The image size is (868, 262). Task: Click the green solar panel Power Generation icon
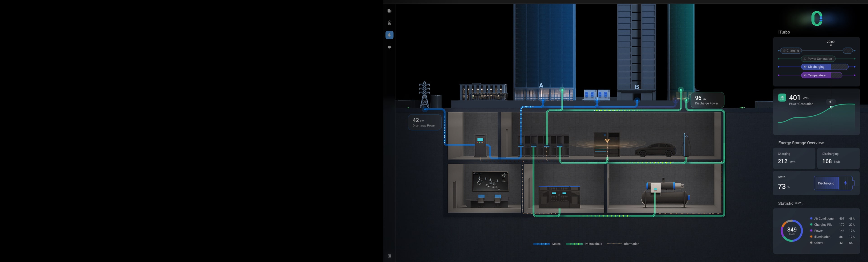[x=782, y=98]
